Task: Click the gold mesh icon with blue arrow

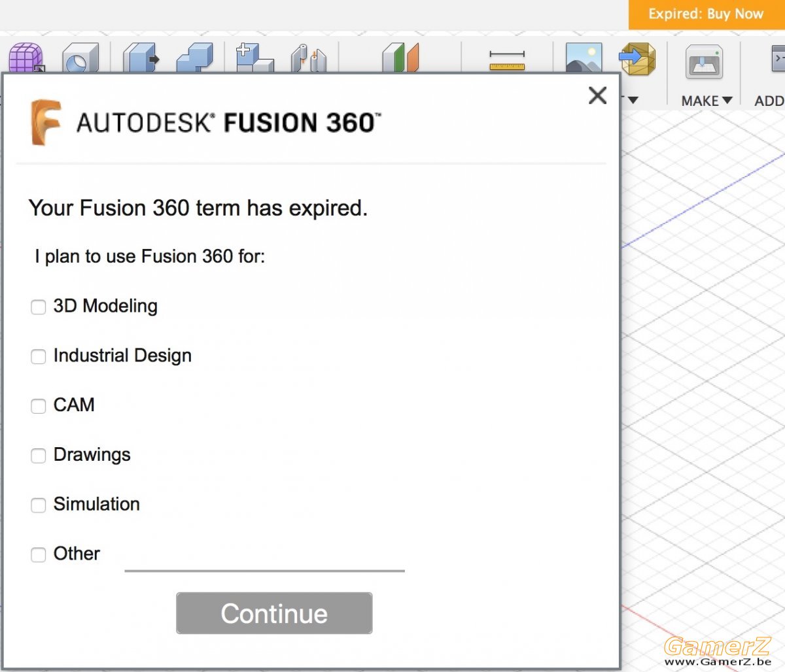Action: [638, 59]
